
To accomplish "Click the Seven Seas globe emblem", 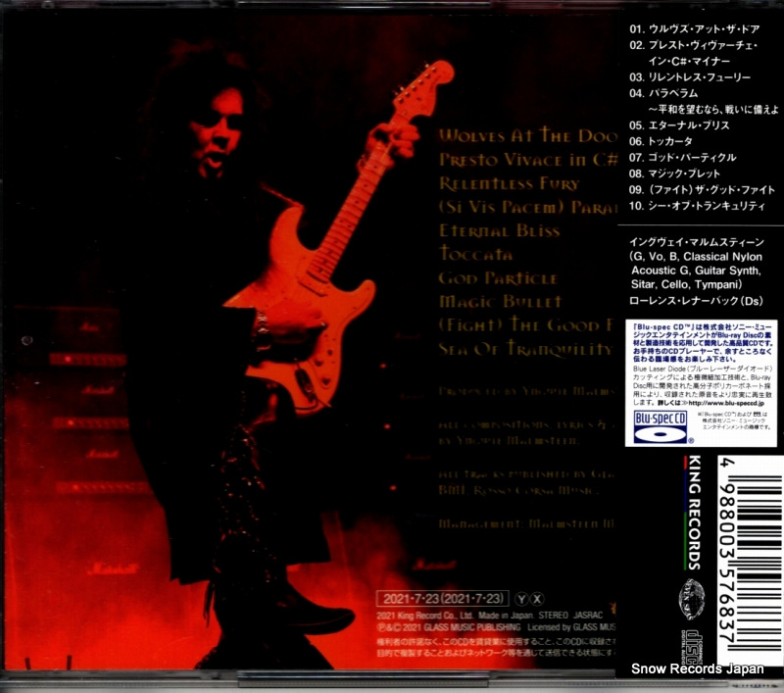I will 690,598.
